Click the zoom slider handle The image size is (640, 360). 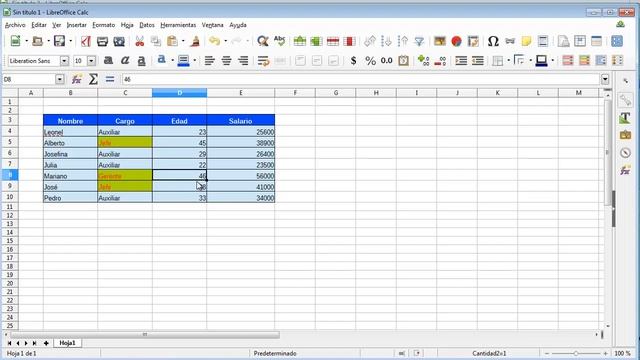click(x=576, y=353)
